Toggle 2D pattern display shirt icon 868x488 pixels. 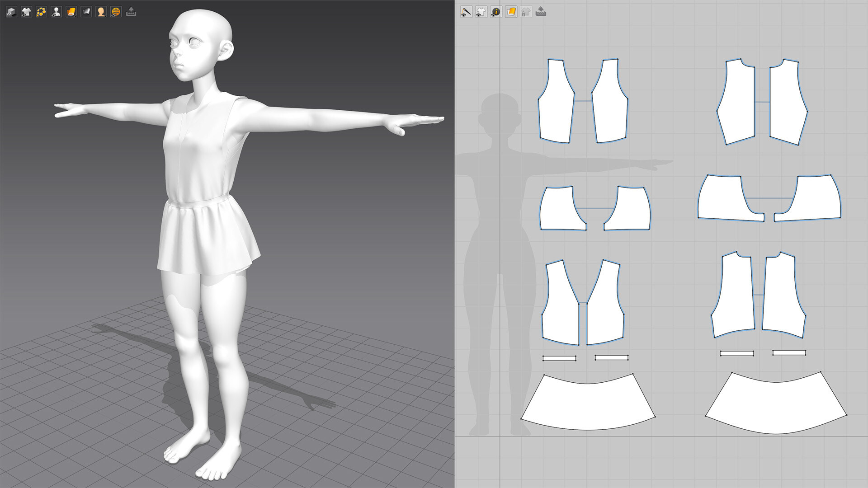click(x=481, y=12)
